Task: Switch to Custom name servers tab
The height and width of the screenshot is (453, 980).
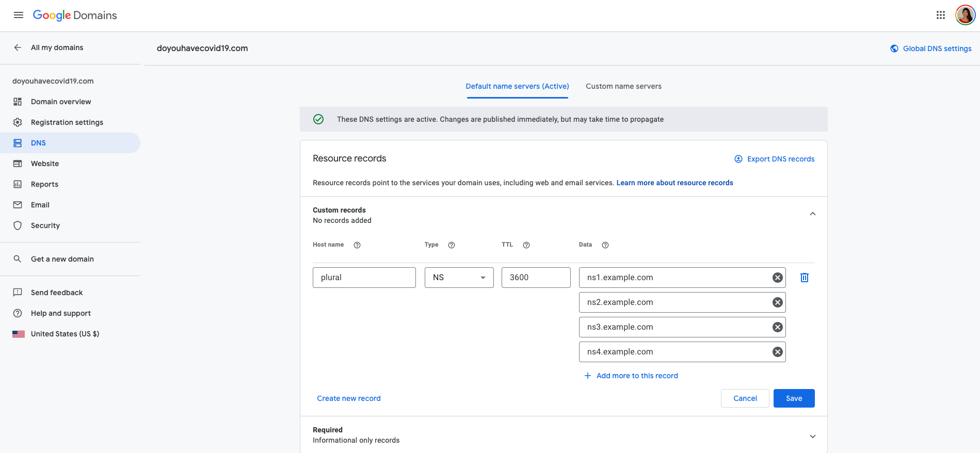Action: (x=623, y=86)
